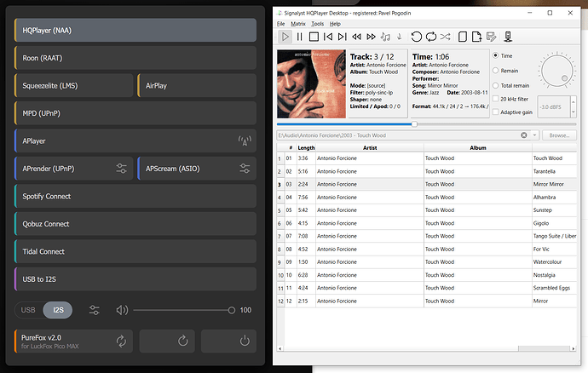The image size is (588, 373).
Task: Open the Tools menu
Action: pos(317,24)
